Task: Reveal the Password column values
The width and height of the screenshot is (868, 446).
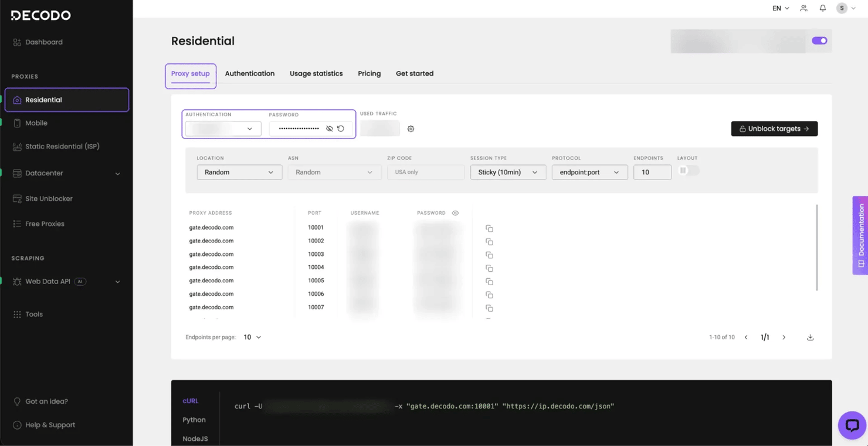Action: click(x=455, y=213)
